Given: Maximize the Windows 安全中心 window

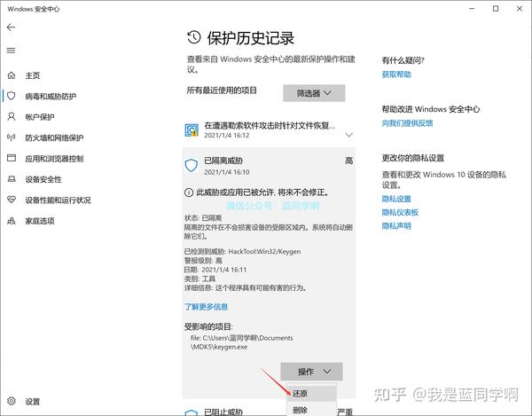Looking at the screenshot, I should tap(496, 9).
